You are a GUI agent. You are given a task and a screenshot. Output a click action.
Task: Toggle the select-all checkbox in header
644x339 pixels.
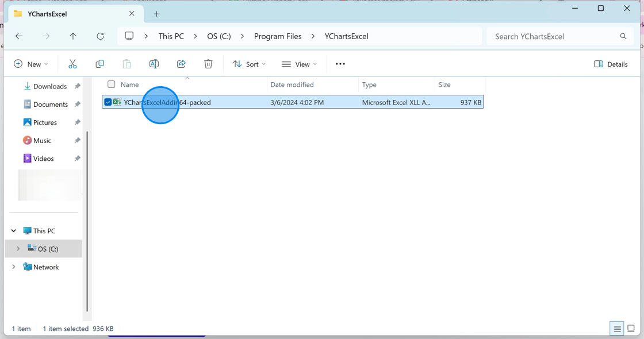(112, 84)
